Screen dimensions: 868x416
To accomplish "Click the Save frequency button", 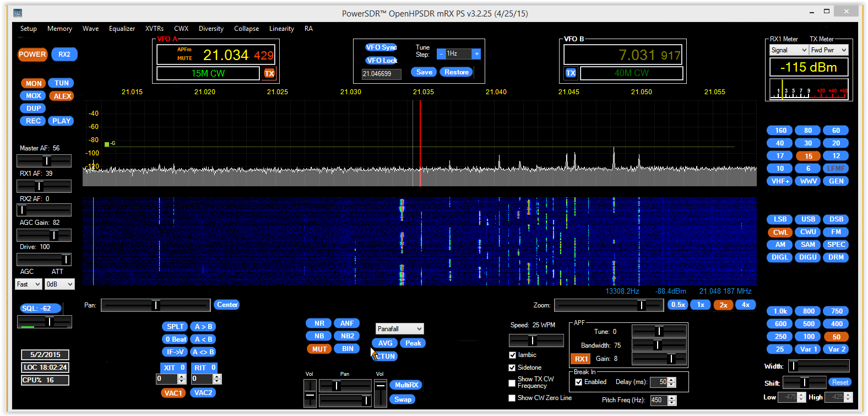I will (424, 72).
